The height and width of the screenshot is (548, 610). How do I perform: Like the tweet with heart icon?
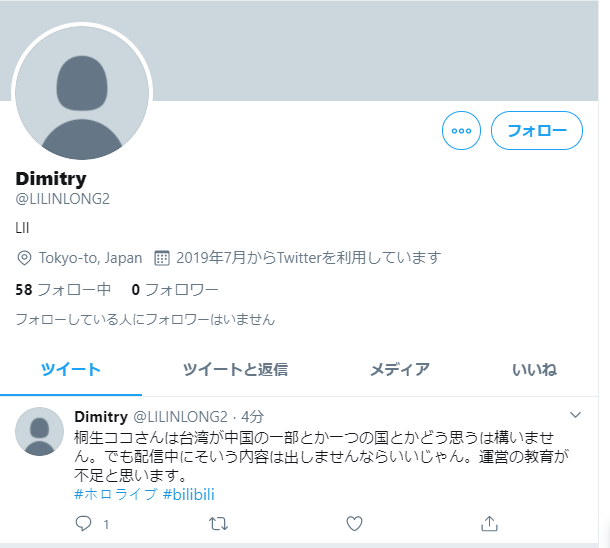click(x=354, y=523)
